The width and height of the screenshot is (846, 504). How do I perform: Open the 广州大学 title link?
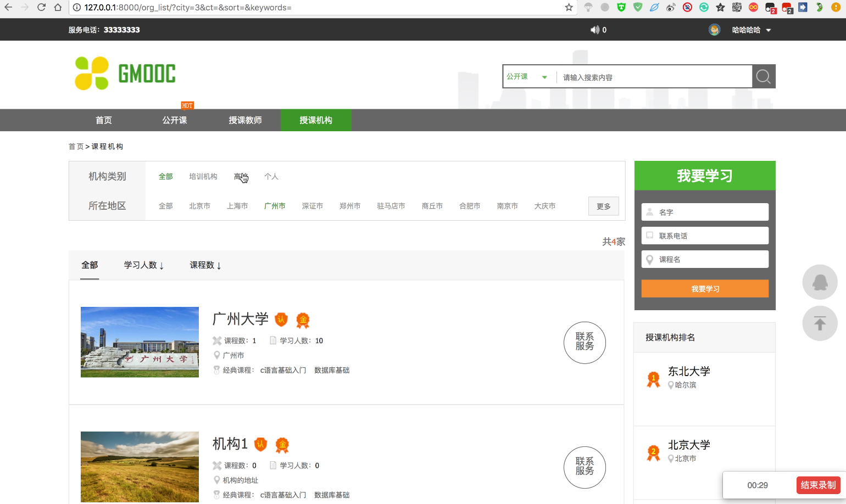241,319
